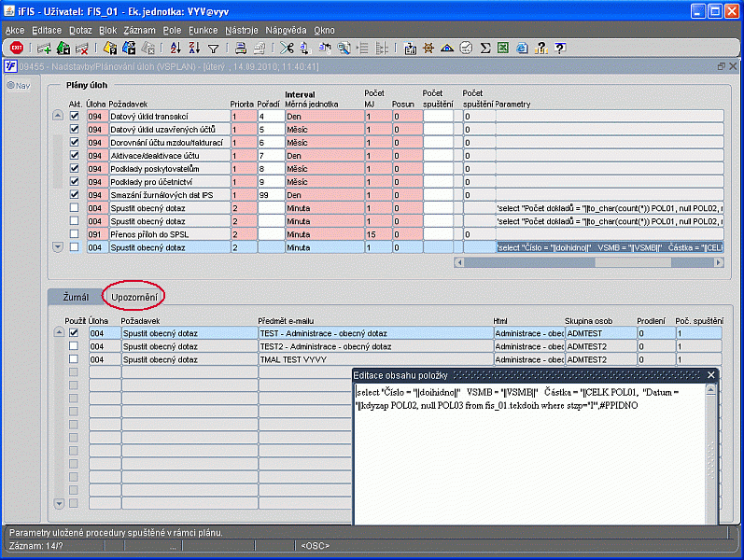Viewport: 744px width, 560px height.
Task: Uncheck Akt. for Smazání žurnálových dat IPS
Action: [74, 194]
